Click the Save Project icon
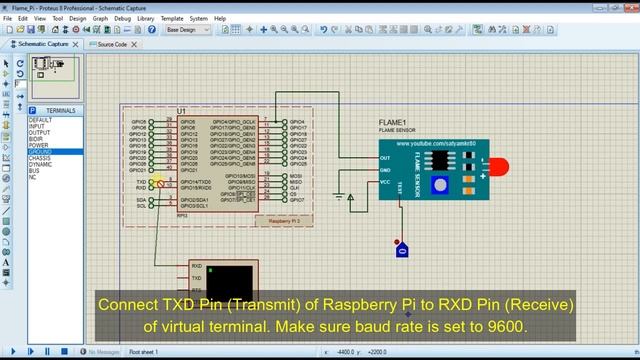Screen dimensions: 640x360 pyautogui.click(x=31, y=30)
